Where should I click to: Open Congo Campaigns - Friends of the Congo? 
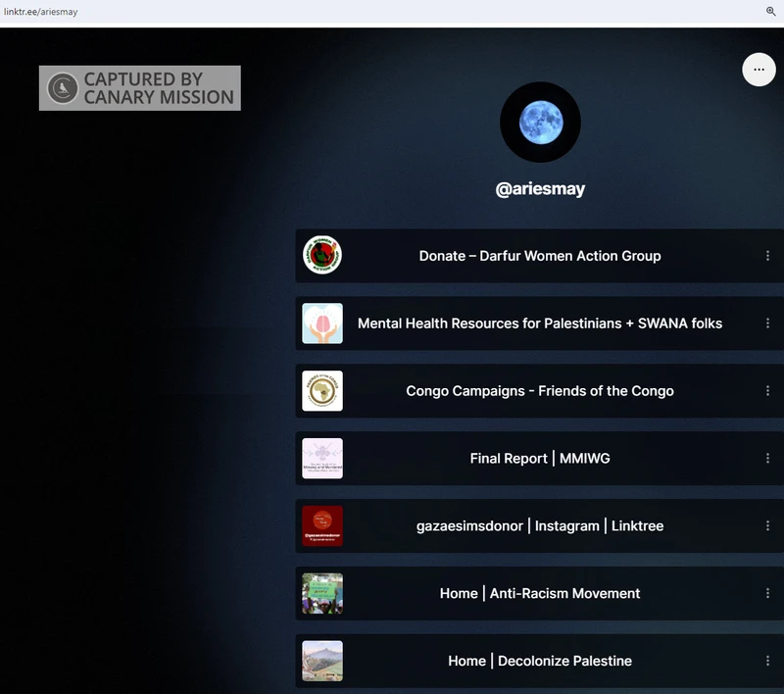point(540,391)
